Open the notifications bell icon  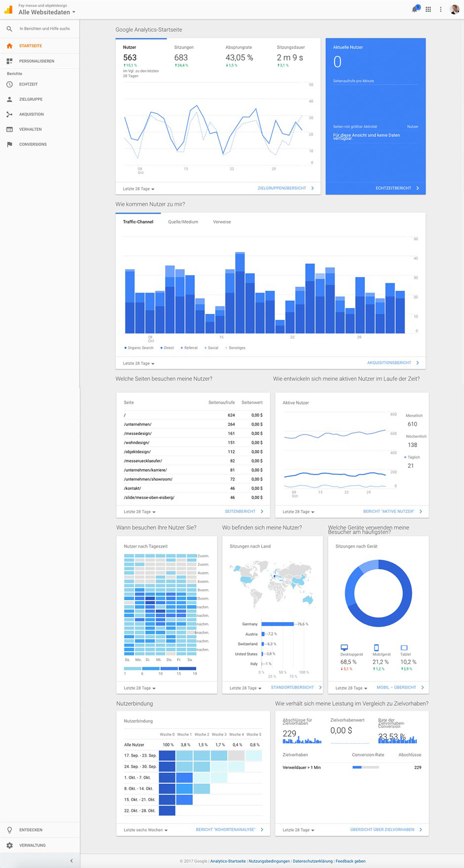[x=415, y=9]
